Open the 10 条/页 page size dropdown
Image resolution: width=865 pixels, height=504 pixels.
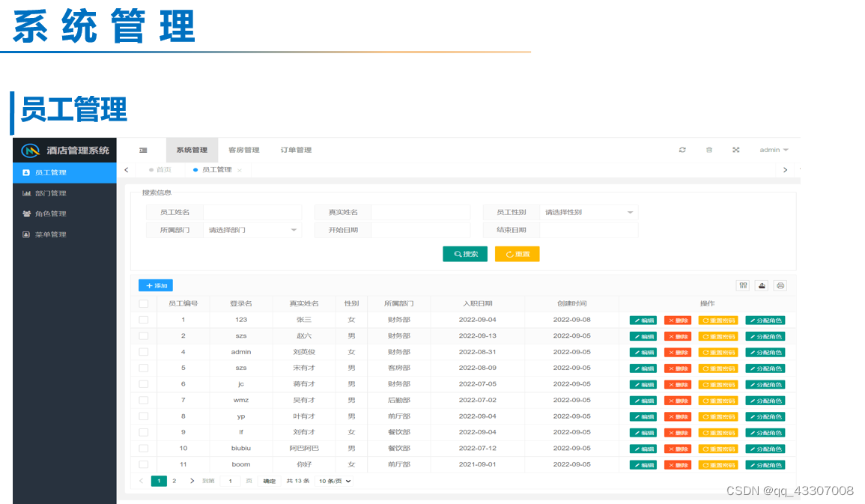click(335, 481)
